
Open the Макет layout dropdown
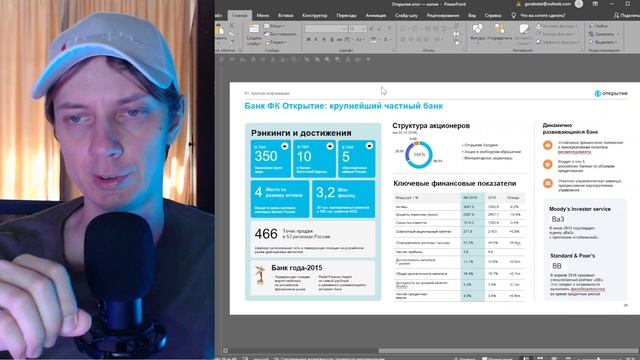click(x=275, y=26)
